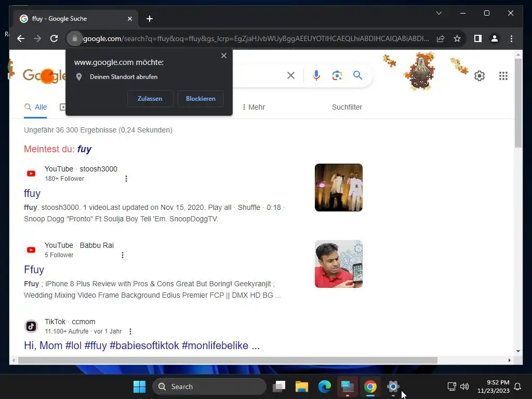Open Task View on taskbar

pyautogui.click(x=279, y=387)
